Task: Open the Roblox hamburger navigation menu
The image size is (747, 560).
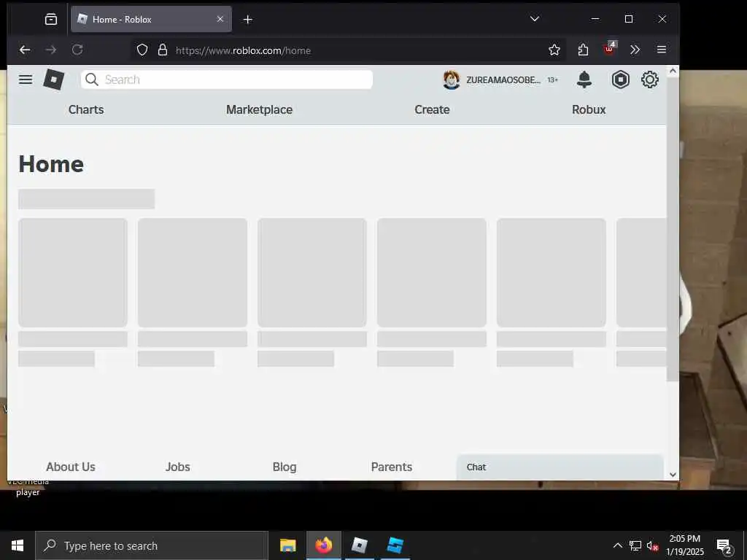Action: (x=26, y=79)
